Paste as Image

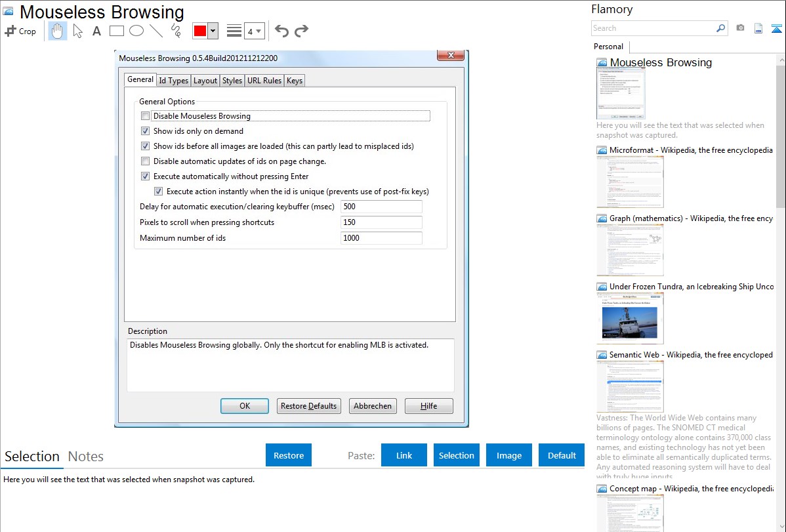[508, 455]
